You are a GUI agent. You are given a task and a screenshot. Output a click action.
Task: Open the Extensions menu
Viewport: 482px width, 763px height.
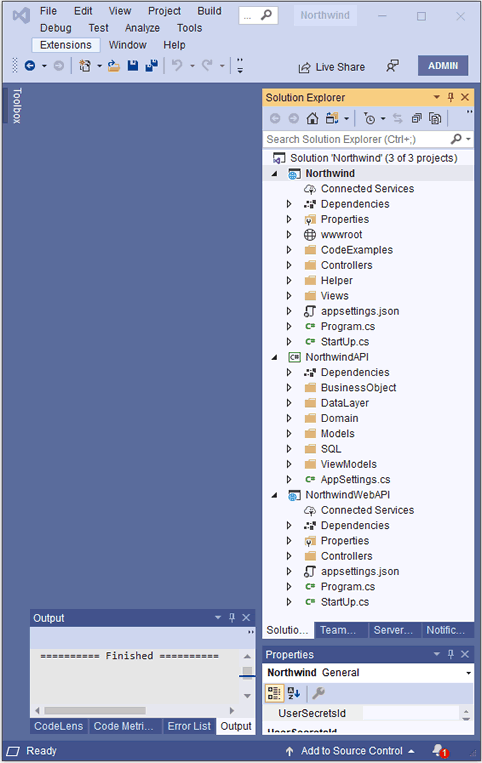(66, 45)
